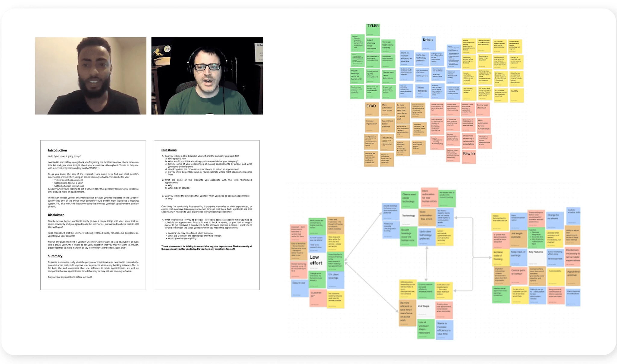Click the "Disclaimer" heading
617x364 pixels.
(56, 215)
